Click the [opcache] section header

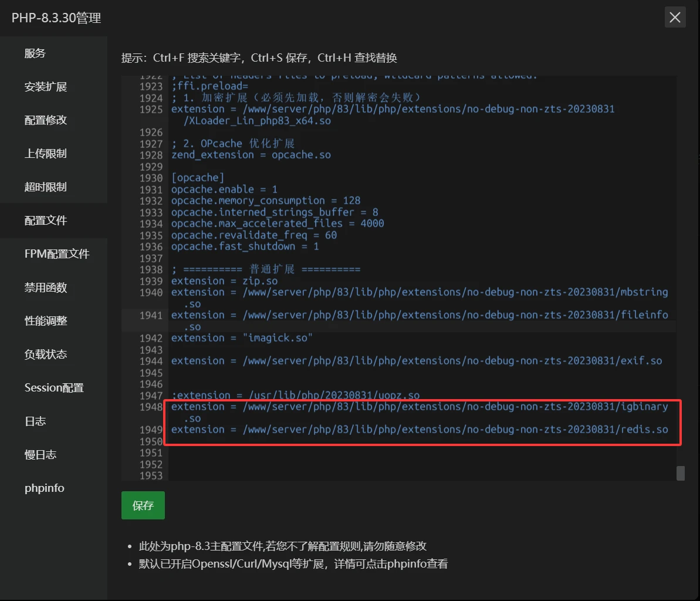(198, 178)
